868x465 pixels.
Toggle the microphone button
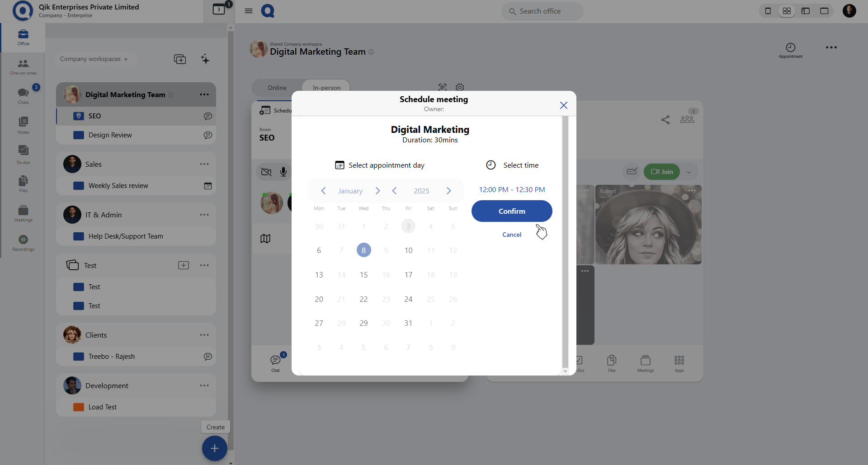pos(283,172)
